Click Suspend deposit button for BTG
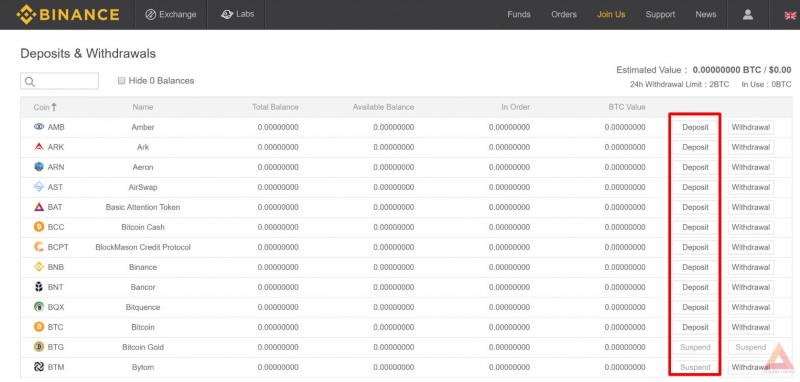The image size is (800, 382). point(695,347)
